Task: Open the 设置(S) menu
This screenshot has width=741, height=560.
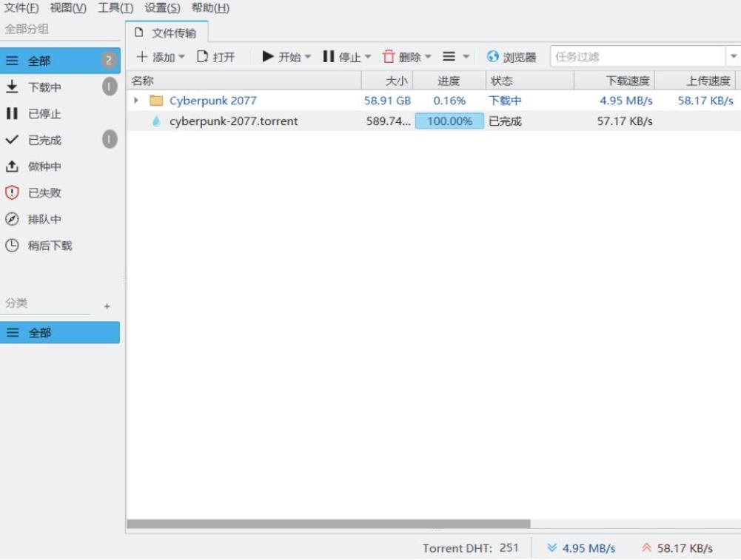Action: (162, 7)
